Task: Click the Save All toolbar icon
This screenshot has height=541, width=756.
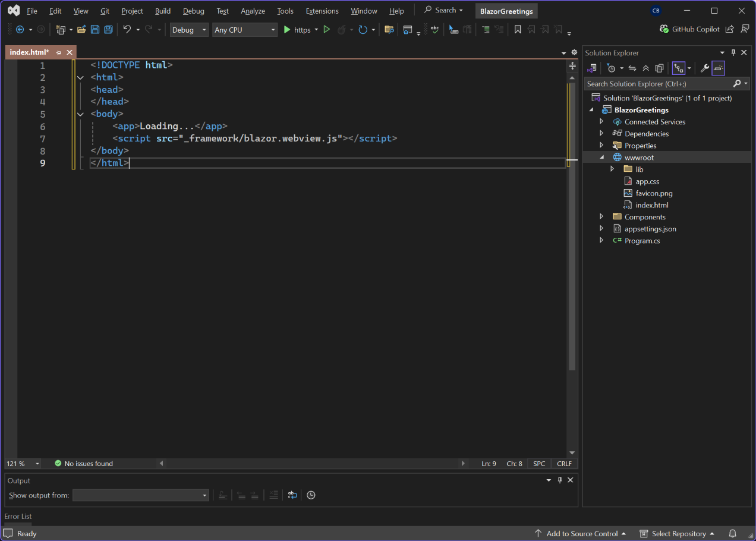Action: pos(108,30)
